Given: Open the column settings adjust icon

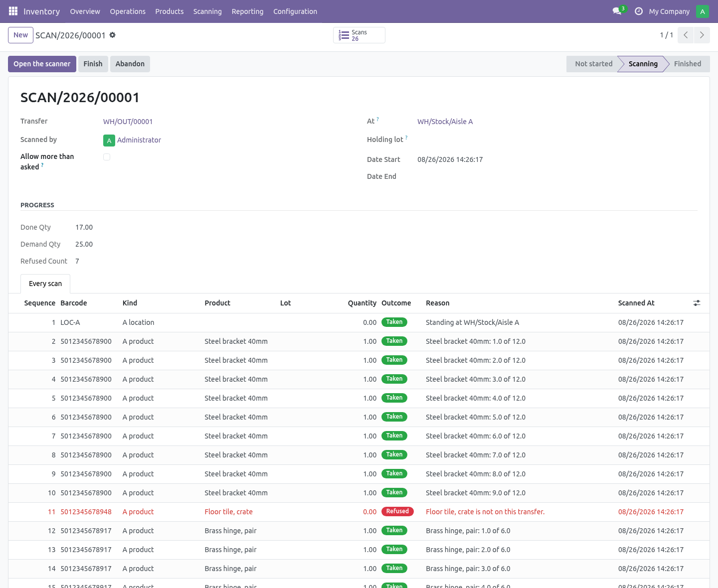Looking at the screenshot, I should (697, 303).
